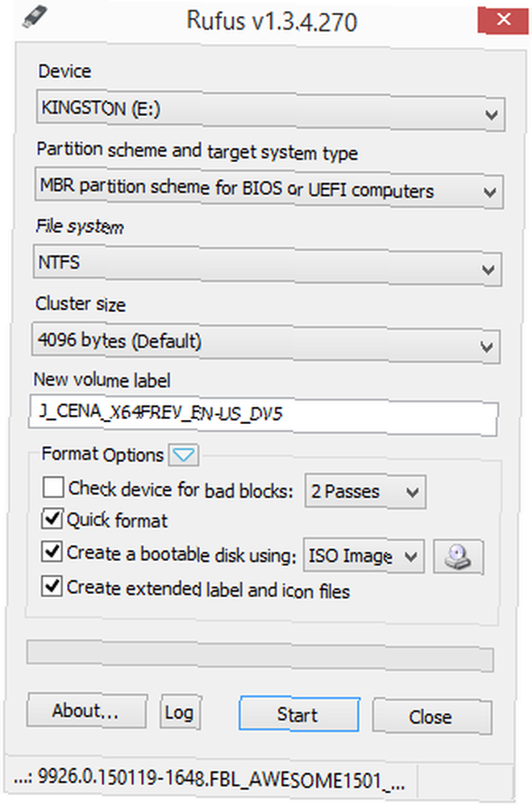
Task: Click the Close button at bottom
Action: [432, 717]
